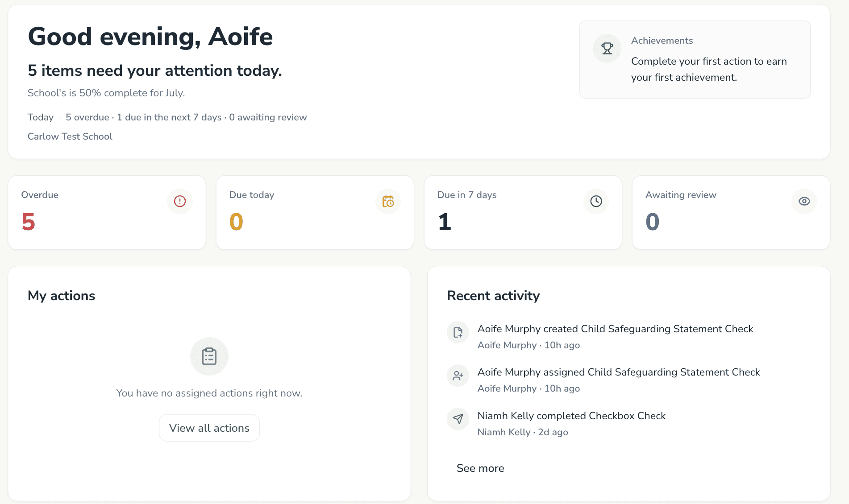Open the Due today card showing 0
849x504 pixels.
pyautogui.click(x=315, y=212)
